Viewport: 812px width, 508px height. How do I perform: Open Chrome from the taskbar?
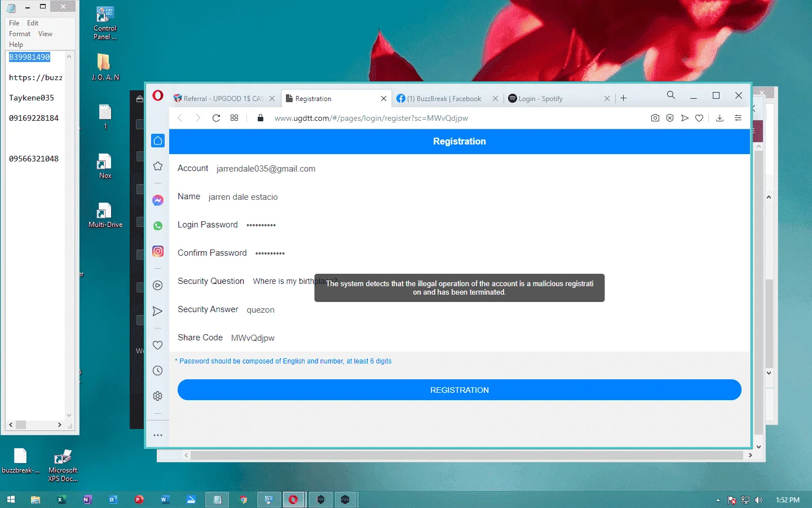tap(243, 500)
